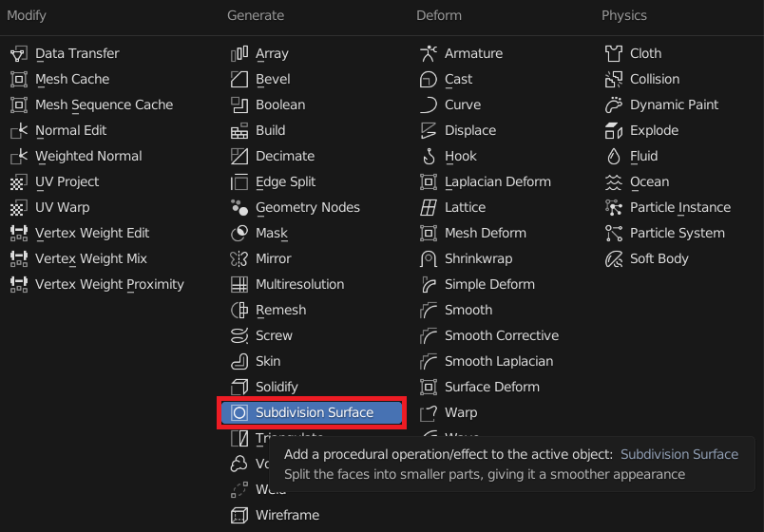The height and width of the screenshot is (532, 764).
Task: Add the Subdivision Surface modifier
Action: coord(314,412)
